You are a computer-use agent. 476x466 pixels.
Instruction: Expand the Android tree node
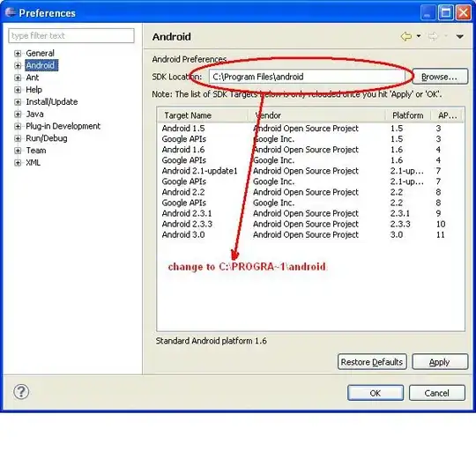[18, 65]
